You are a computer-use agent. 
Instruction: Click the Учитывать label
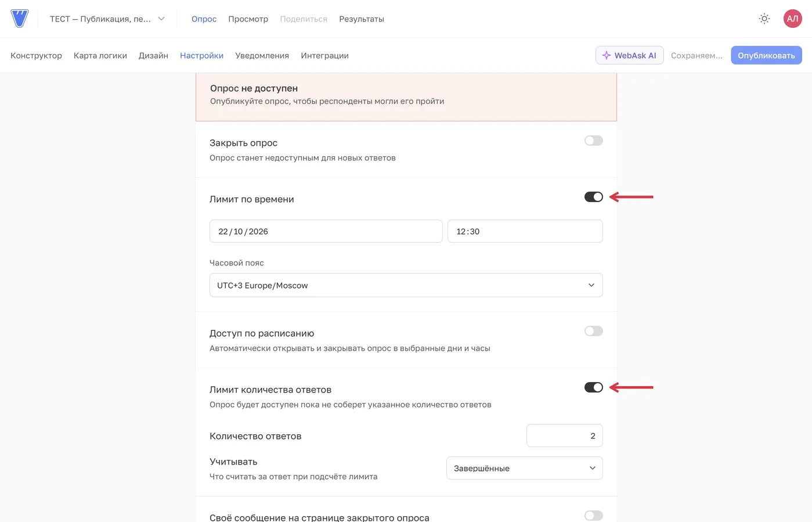[x=233, y=462]
